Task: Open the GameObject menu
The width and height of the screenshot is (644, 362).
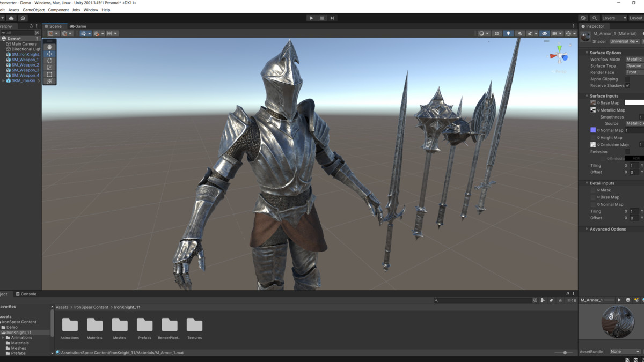Action: (x=33, y=10)
